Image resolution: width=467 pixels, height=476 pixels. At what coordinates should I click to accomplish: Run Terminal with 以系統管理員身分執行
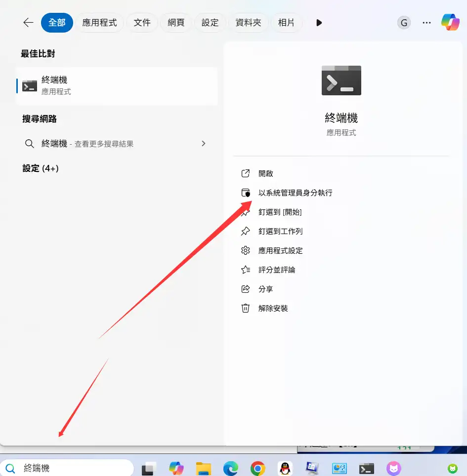click(295, 193)
